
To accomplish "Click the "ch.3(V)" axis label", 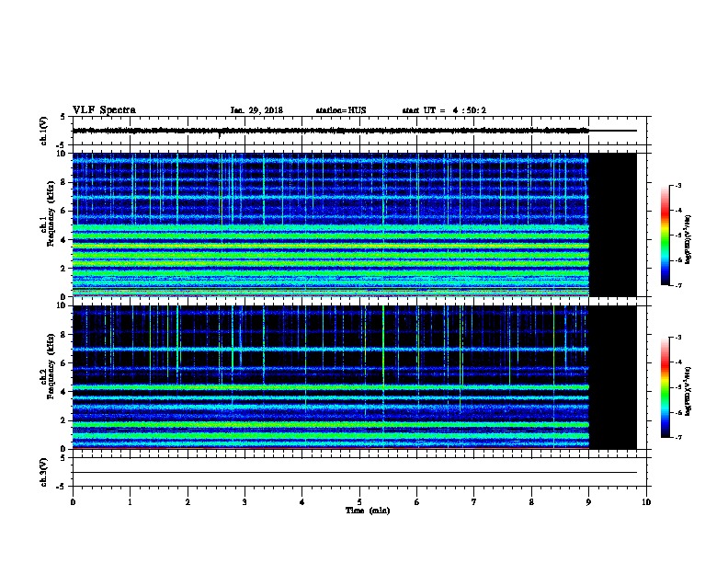I will pos(43,472).
